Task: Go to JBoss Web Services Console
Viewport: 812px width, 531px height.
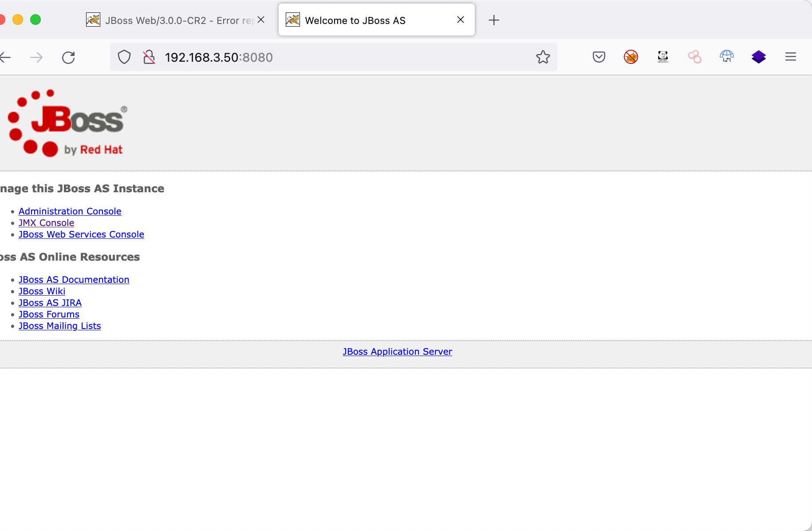Action: [81, 234]
